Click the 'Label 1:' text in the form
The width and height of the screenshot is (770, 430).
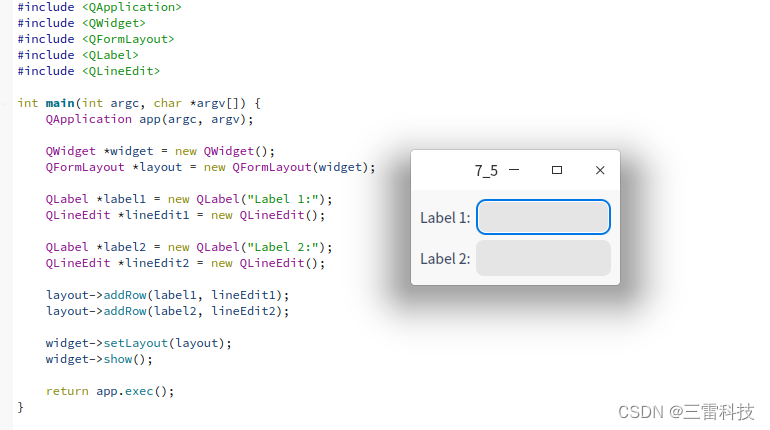click(x=445, y=217)
